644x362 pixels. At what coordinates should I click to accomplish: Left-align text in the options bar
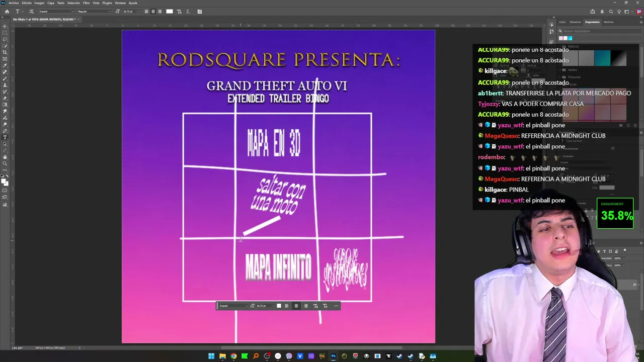click(146, 12)
